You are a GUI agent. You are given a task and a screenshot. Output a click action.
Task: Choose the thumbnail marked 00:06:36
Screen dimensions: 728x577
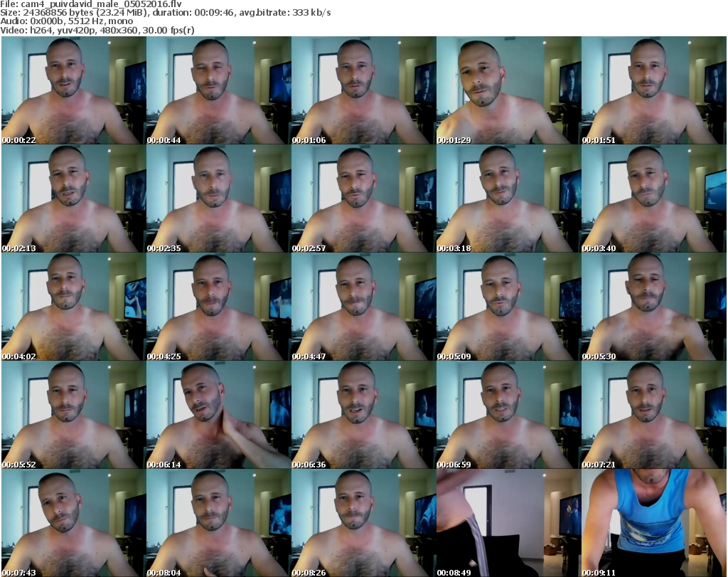[363, 415]
